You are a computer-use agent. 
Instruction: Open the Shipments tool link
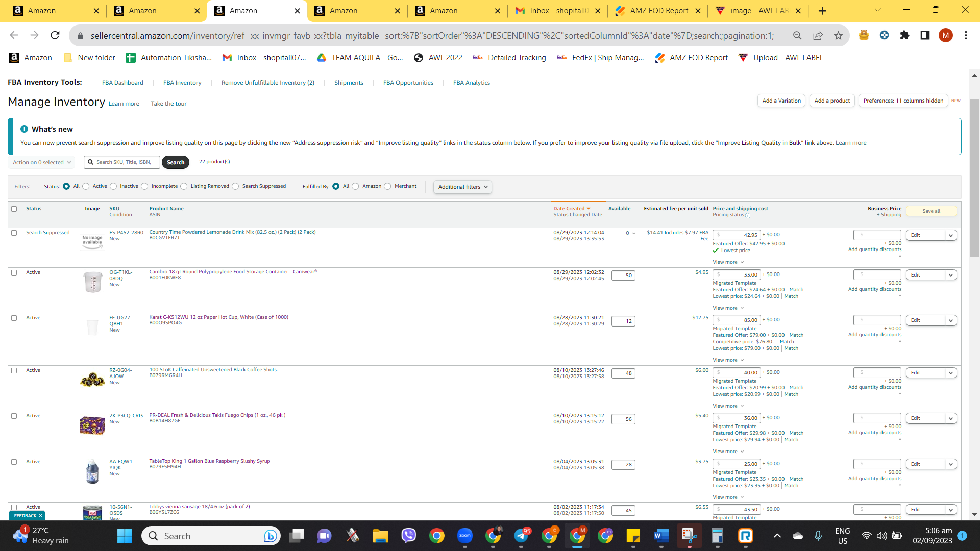pyautogui.click(x=349, y=83)
